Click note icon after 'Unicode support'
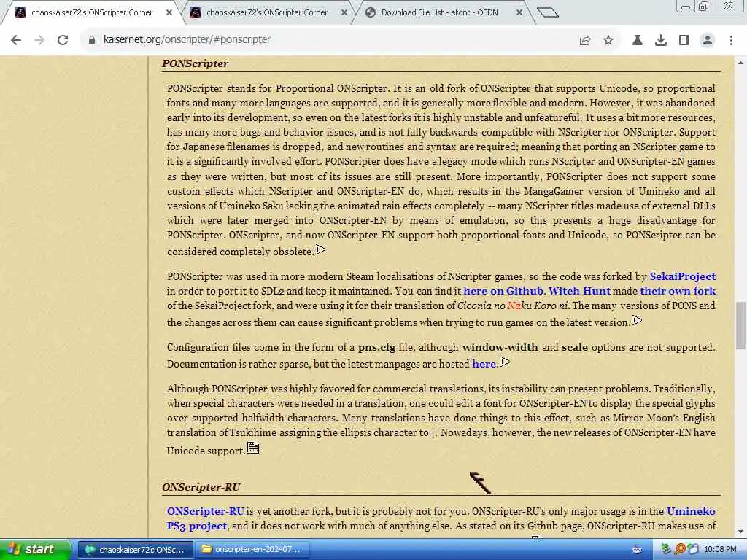Screen dimensions: 747x560 pyautogui.click(x=253, y=448)
